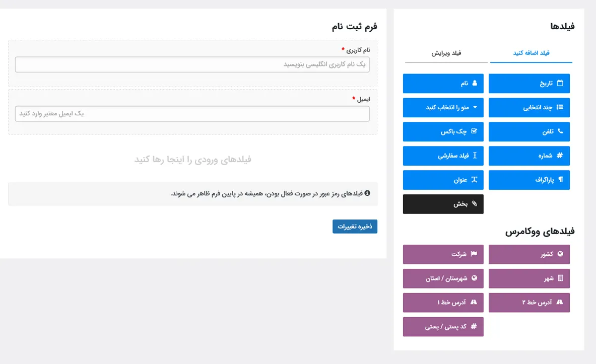
Task: Click the building icon on the شهر field
Action: pyautogui.click(x=560, y=278)
